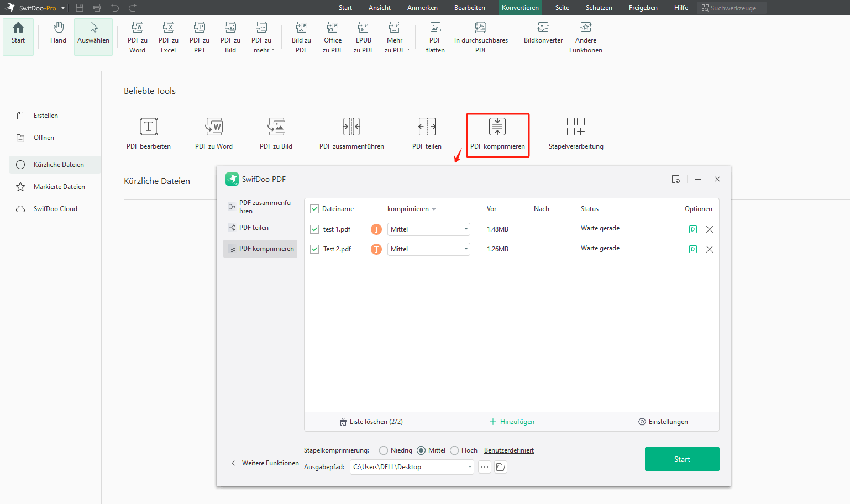The image size is (850, 504).
Task: Uncheck the Test 2.pdf checkbox
Action: (x=314, y=249)
